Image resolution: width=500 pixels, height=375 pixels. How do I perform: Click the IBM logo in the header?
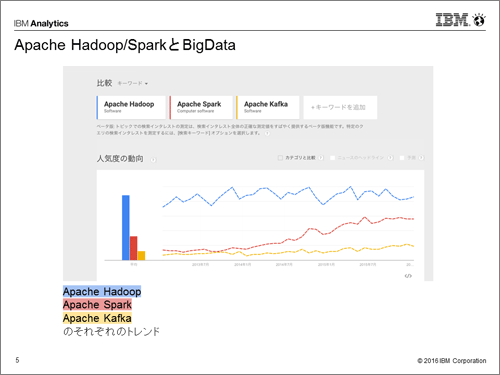click(x=453, y=20)
